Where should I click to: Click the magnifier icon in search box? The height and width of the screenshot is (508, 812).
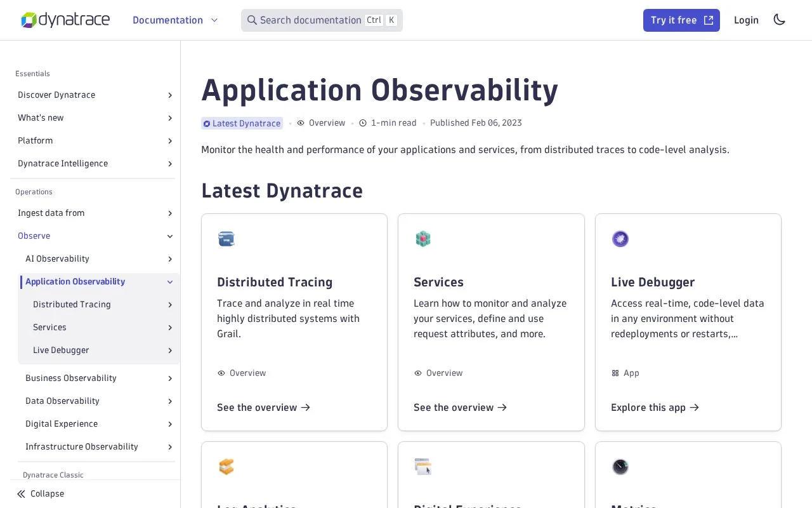point(252,20)
